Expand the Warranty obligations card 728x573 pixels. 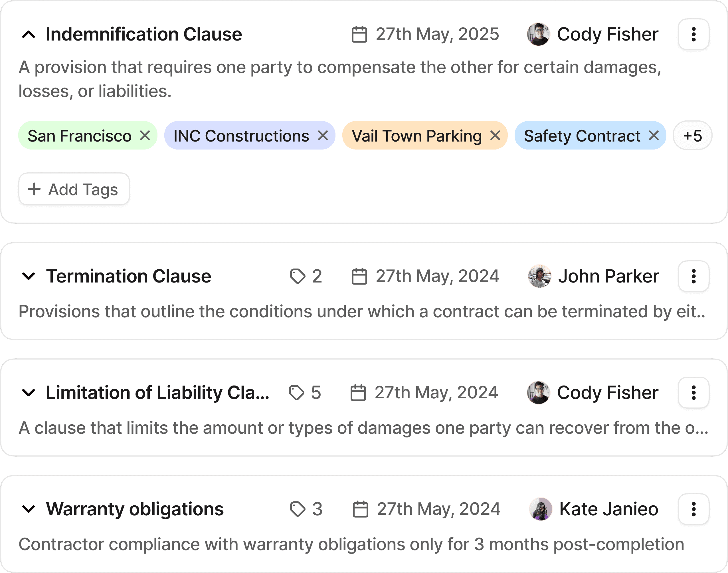tap(29, 509)
